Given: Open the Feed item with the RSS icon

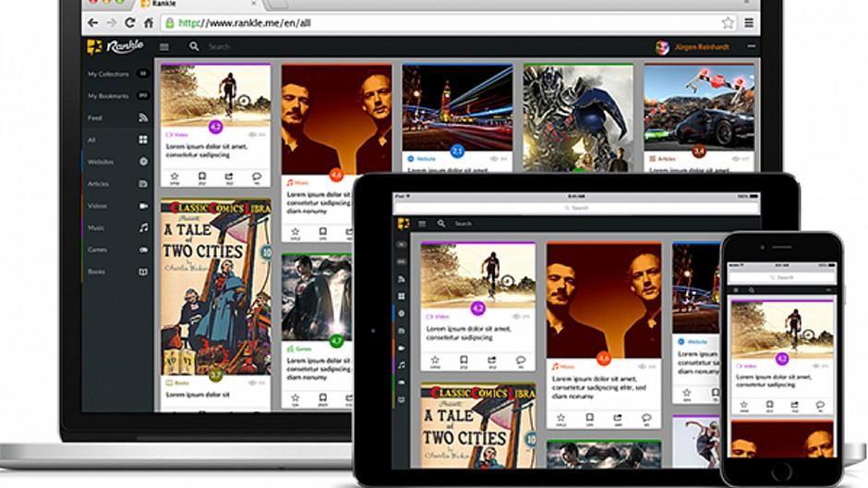Looking at the screenshot, I should pyautogui.click(x=117, y=118).
